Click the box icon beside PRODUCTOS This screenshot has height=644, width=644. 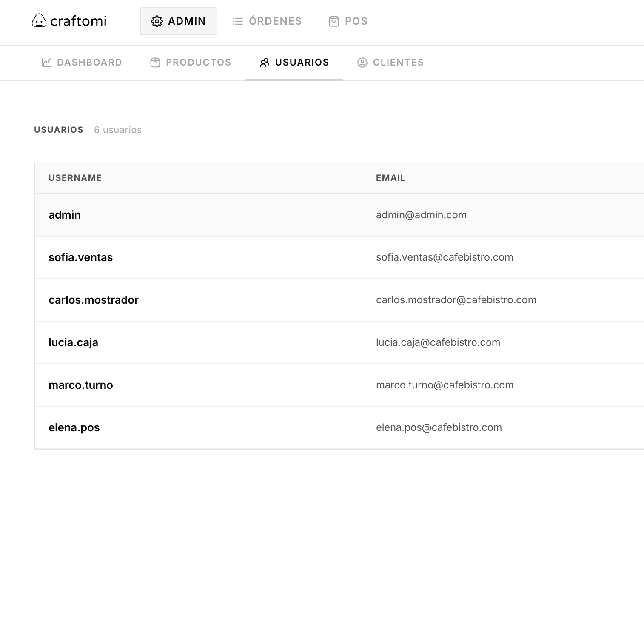pyautogui.click(x=155, y=63)
